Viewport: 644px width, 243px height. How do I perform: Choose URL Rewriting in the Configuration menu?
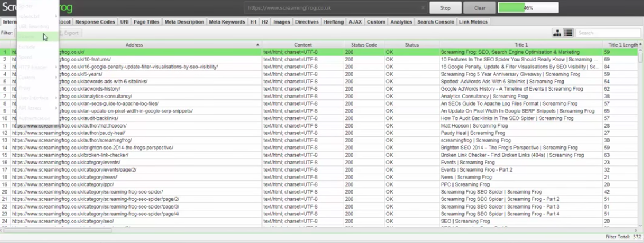click(x=37, y=26)
